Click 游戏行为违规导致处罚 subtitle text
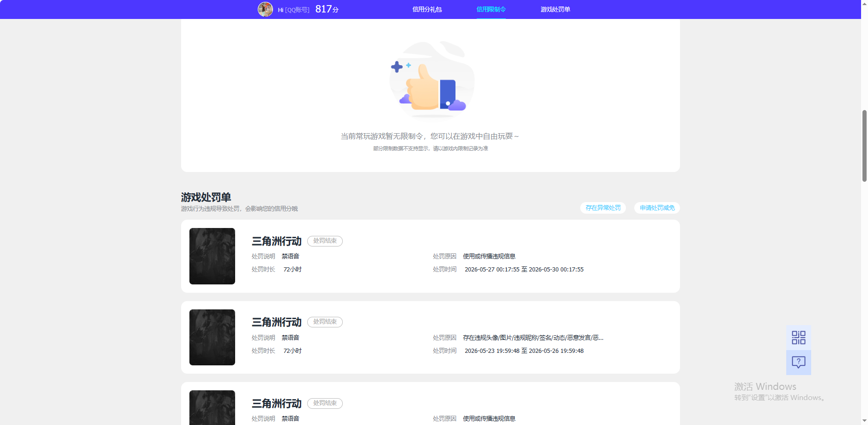Screen dimensions: 868x425 239,209
